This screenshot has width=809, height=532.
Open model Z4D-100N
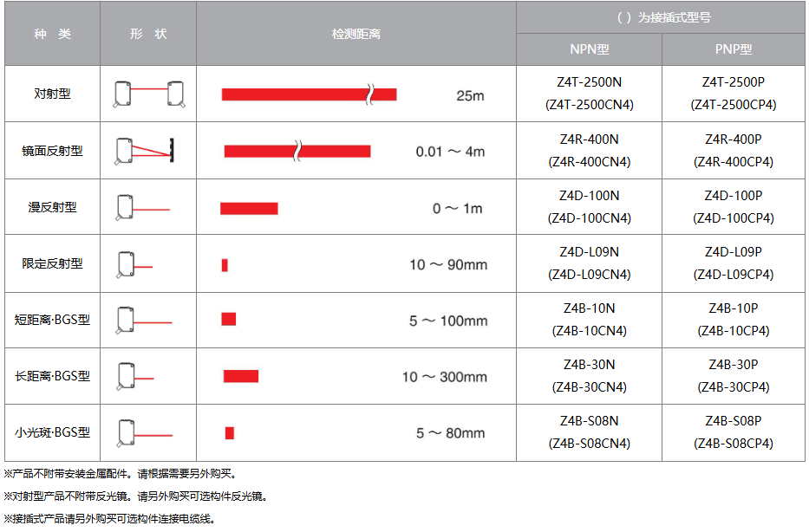coord(589,196)
